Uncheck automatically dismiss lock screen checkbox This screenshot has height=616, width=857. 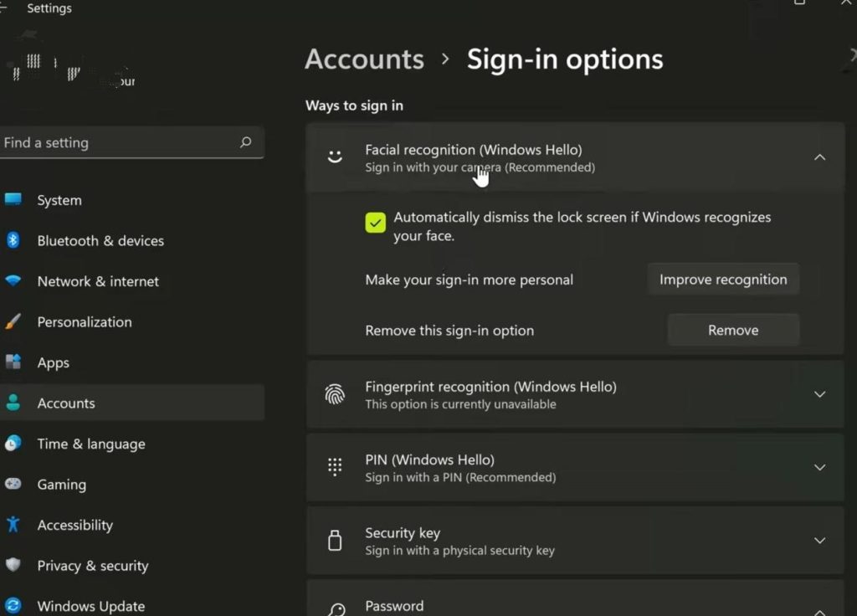[x=376, y=223]
